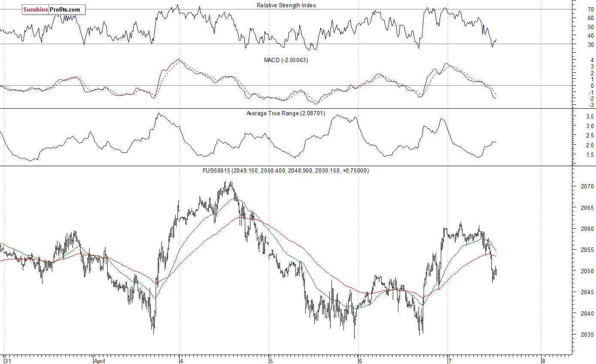Click the 2070 price axis value
This screenshot has height=364, width=596.
tap(587, 187)
